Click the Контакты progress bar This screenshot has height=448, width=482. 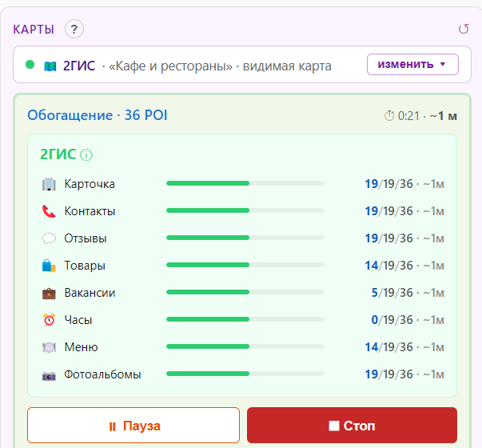pyautogui.click(x=245, y=210)
